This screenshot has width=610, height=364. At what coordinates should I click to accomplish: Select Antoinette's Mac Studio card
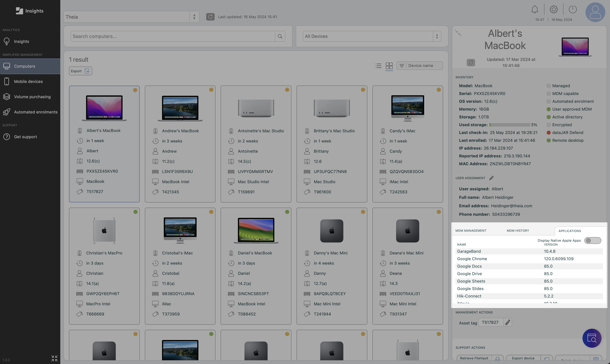coord(256,144)
